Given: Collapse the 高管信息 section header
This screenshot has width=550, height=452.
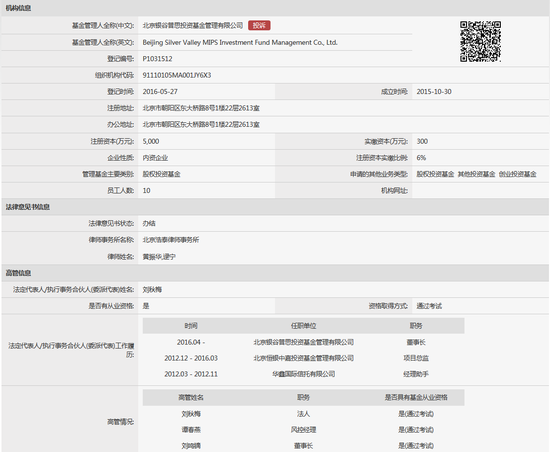Looking at the screenshot, I should click(275, 273).
